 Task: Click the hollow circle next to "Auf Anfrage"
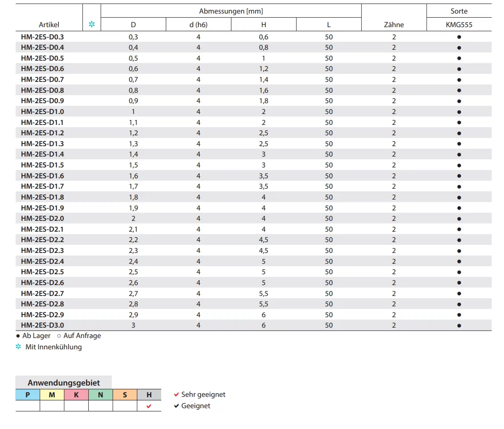[59, 336]
